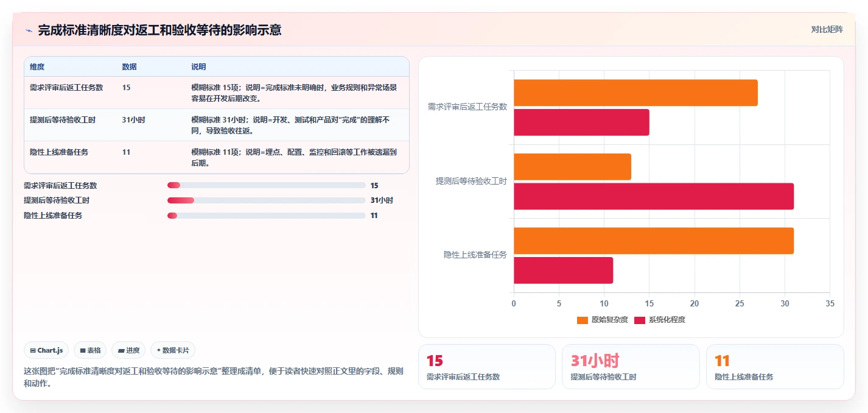The width and height of the screenshot is (868, 413).
Task: Click the description starting 模糊标准 31小时
Action: [290, 125]
